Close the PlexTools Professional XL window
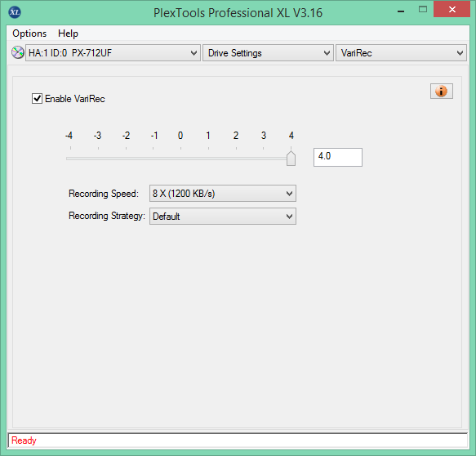Image resolution: width=476 pixels, height=456 pixels. click(452, 10)
